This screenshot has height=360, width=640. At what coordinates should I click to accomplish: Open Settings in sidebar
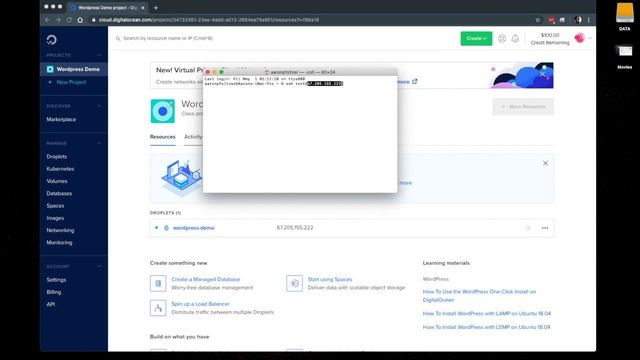56,280
